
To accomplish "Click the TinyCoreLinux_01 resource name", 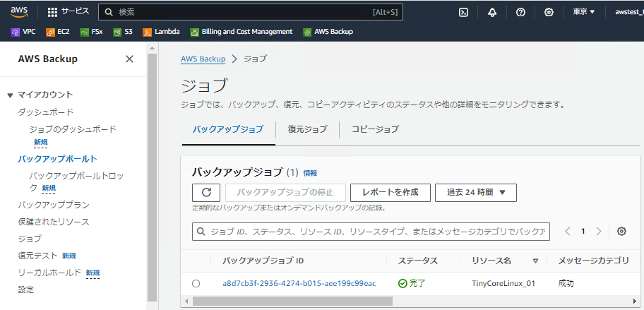I will coord(503,284).
